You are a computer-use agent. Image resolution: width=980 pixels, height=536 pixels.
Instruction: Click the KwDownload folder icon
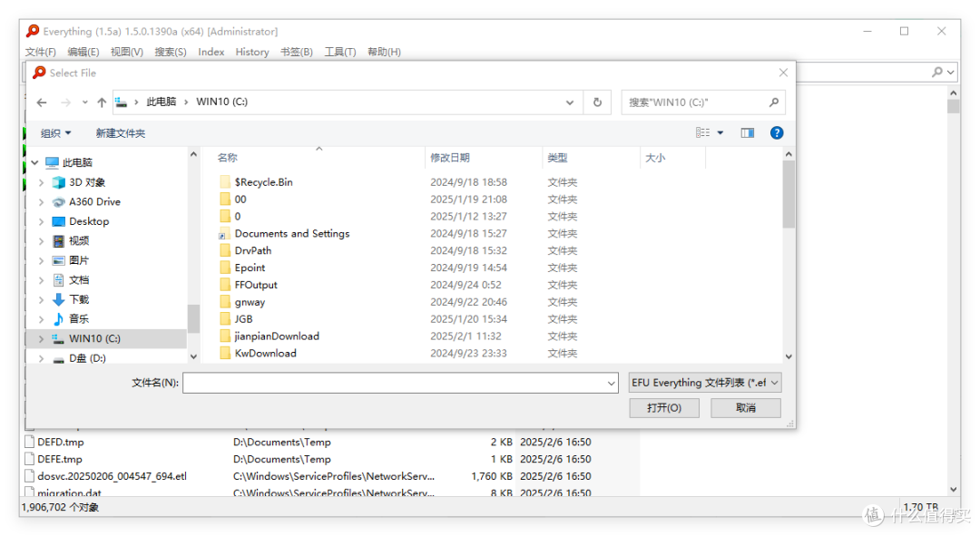point(225,353)
